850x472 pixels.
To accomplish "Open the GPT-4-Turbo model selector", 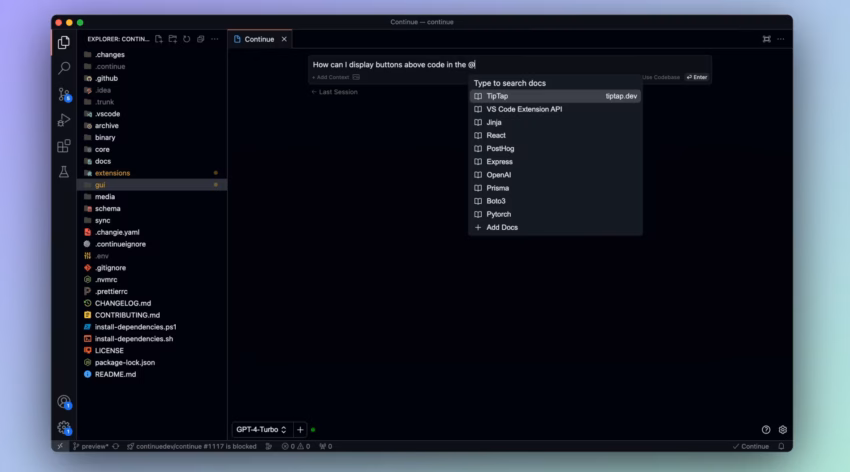I will tap(261, 430).
